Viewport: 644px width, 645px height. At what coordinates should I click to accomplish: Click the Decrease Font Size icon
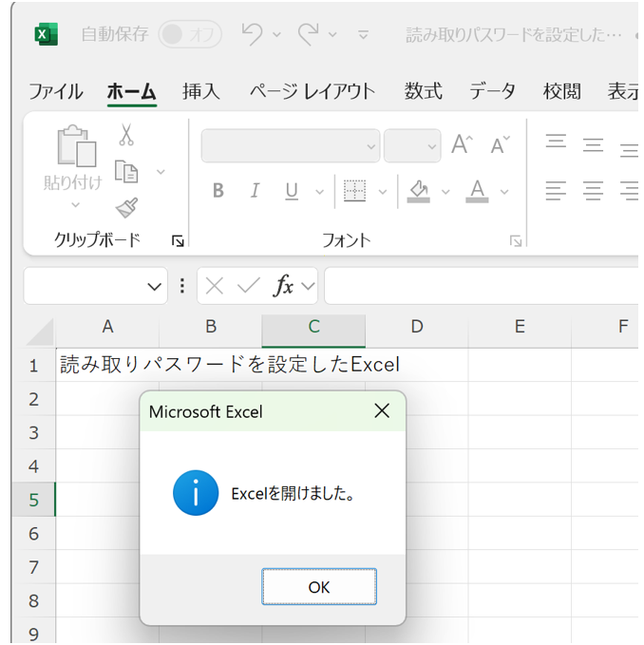point(501,144)
